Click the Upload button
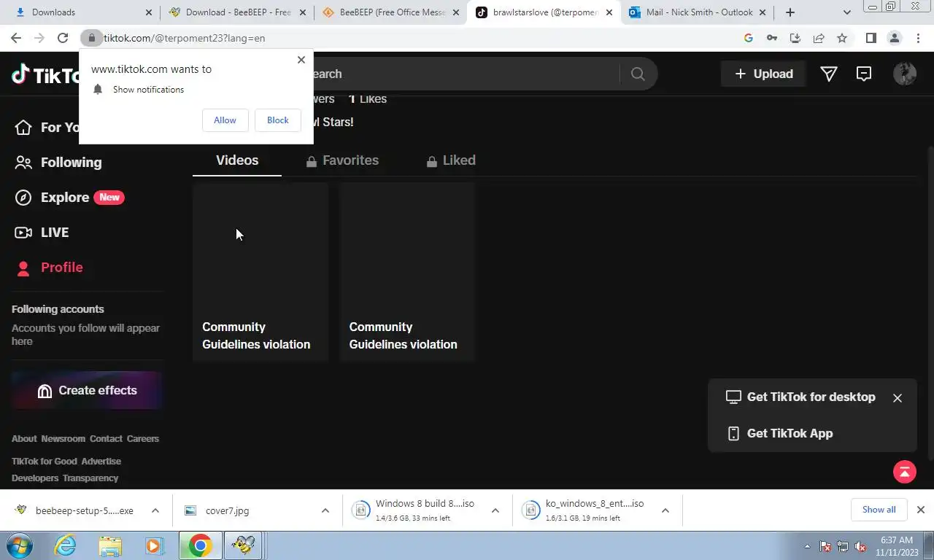Viewport: 934px width, 560px height. pos(763,74)
